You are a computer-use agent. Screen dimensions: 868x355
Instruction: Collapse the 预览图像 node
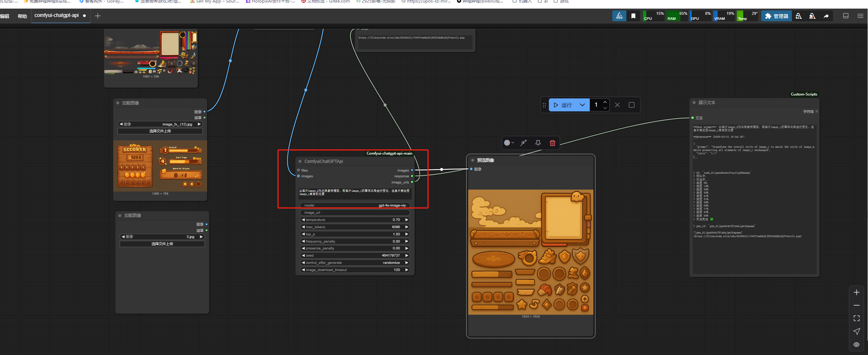(x=472, y=160)
